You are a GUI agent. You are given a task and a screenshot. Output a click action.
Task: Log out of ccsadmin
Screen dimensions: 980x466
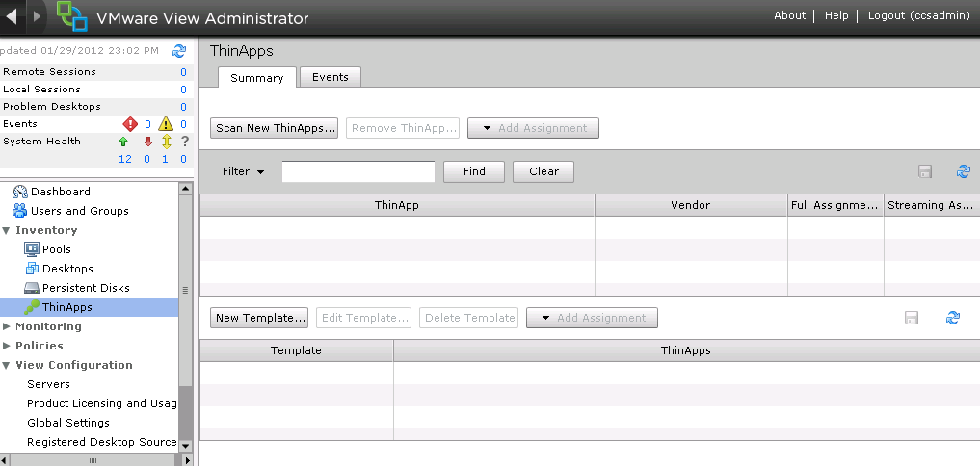click(918, 15)
